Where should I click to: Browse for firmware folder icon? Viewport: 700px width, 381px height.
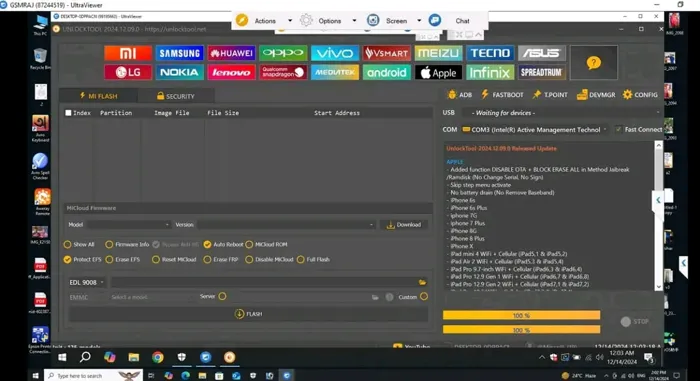(x=422, y=282)
